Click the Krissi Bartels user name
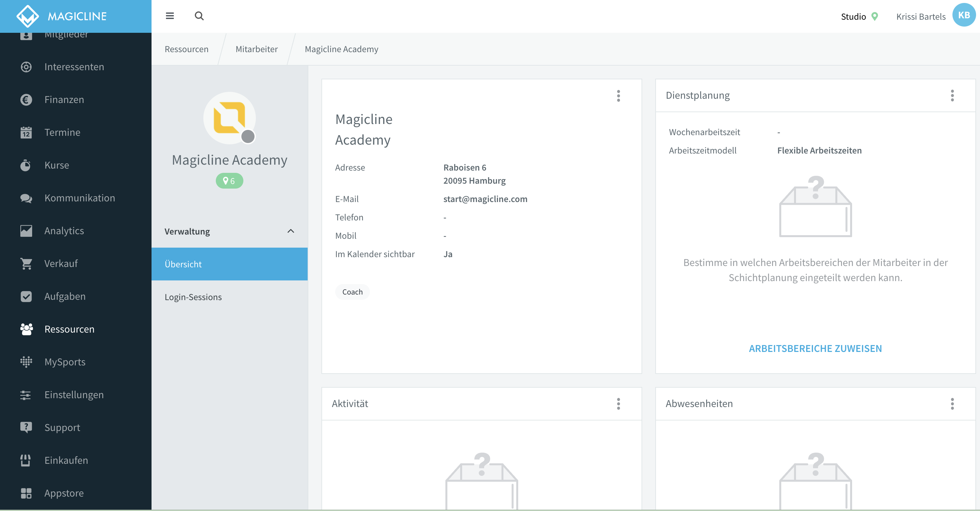Image resolution: width=980 pixels, height=511 pixels. click(x=921, y=16)
